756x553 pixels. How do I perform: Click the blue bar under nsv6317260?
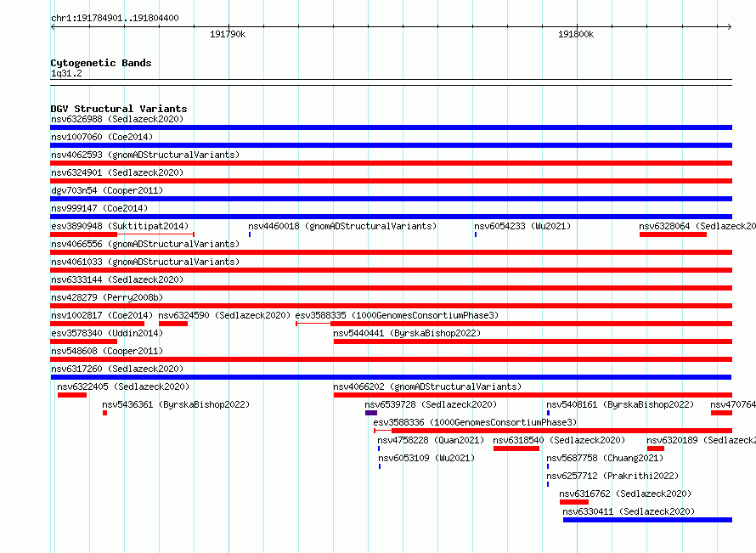point(391,377)
